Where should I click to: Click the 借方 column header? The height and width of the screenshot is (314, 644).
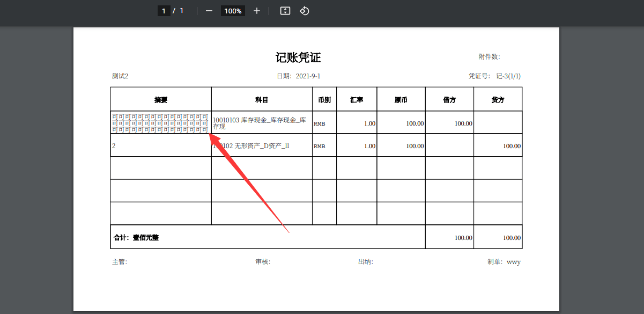click(449, 100)
